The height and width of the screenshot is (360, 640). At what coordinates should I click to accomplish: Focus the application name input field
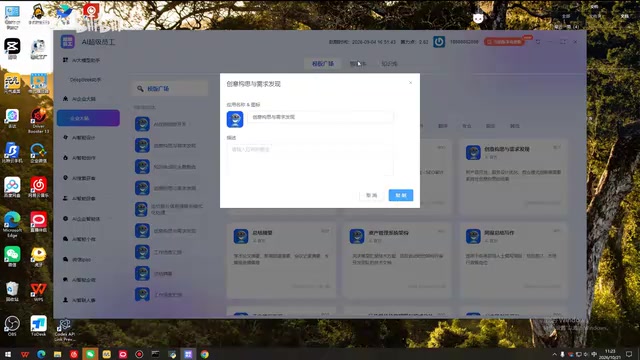[x=320, y=117]
